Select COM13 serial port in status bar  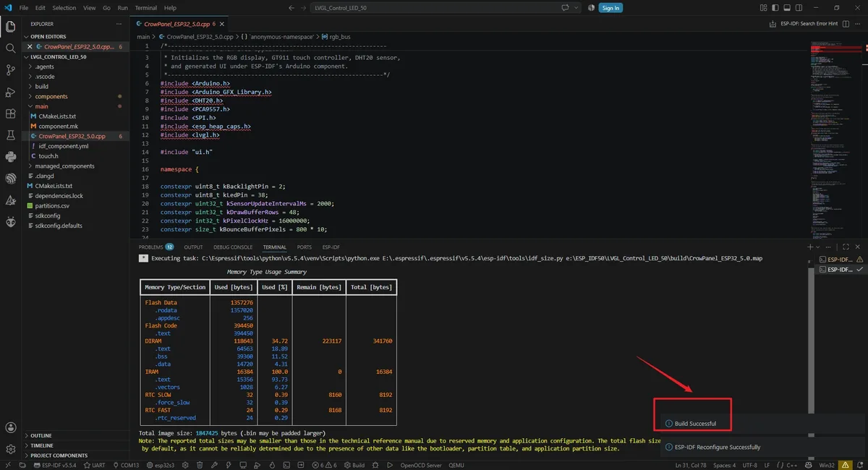pos(126,465)
